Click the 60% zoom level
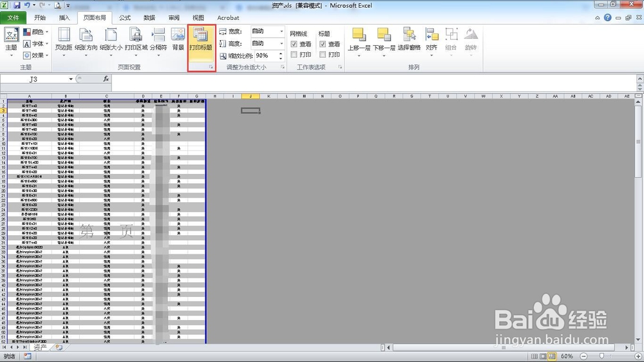 [x=567, y=356]
